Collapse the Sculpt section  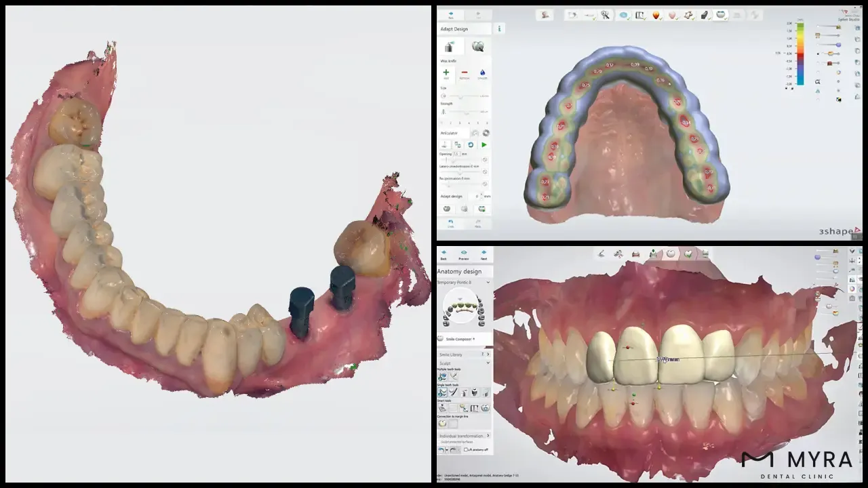click(488, 363)
